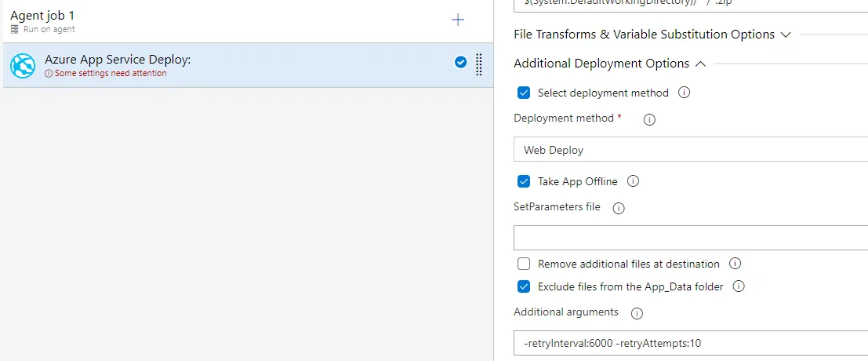Click the blue task enabled checkmark icon
This screenshot has height=361, width=868.
click(461, 63)
